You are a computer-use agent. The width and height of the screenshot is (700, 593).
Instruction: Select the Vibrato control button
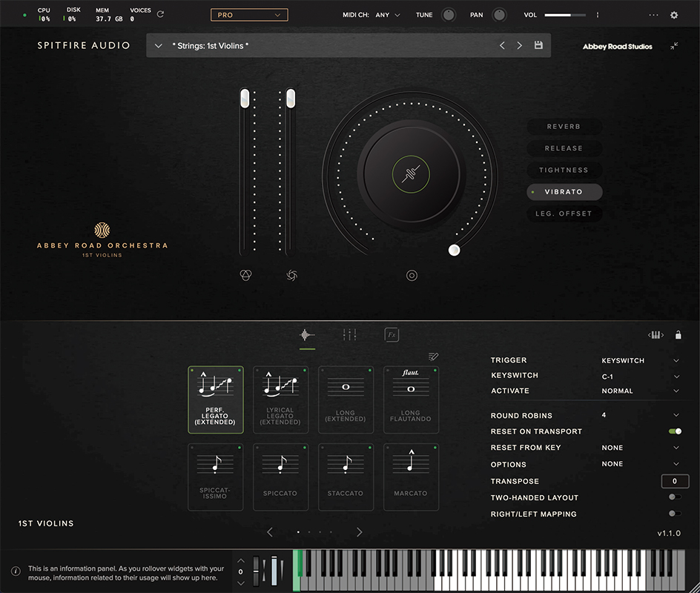click(x=564, y=192)
